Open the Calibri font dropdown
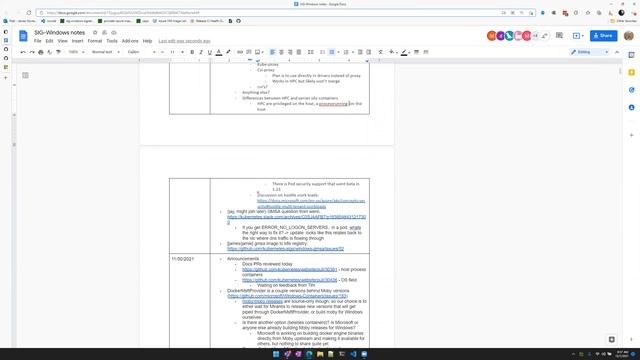This screenshot has width=640, height=360. click(x=141, y=52)
